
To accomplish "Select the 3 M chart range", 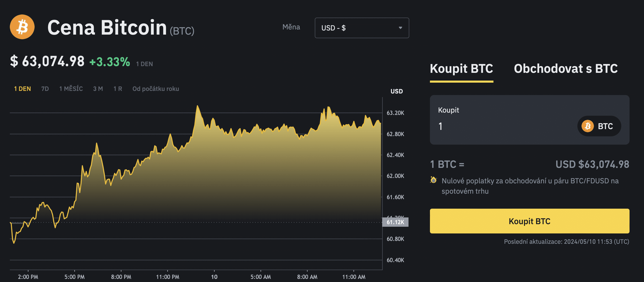I will 98,89.
